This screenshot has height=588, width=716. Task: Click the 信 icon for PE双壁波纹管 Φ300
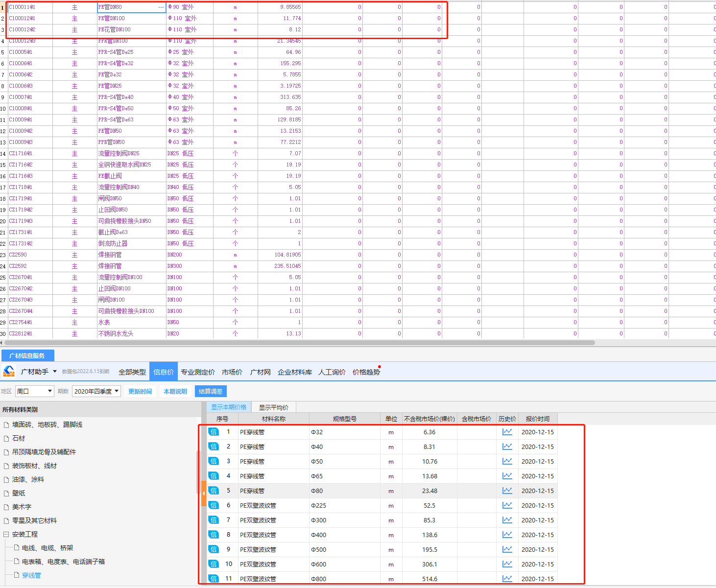(x=214, y=520)
